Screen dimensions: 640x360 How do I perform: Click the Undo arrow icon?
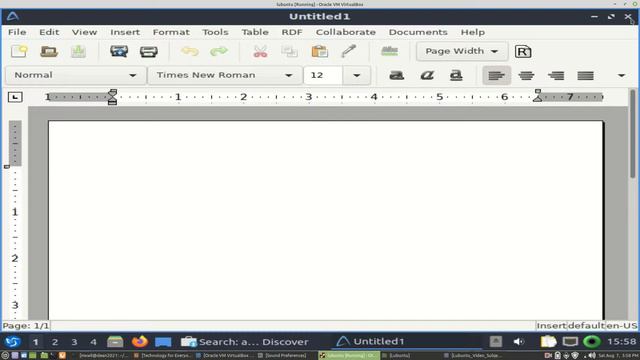[x=189, y=51]
